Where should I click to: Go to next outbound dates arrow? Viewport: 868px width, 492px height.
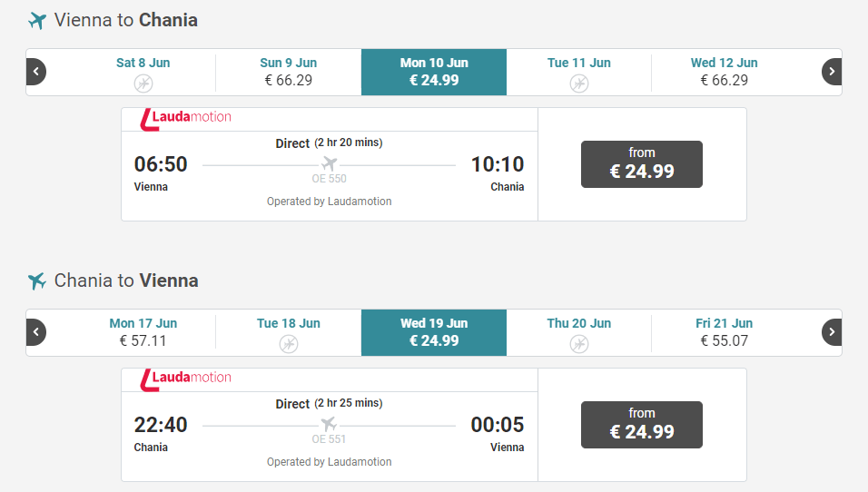click(x=832, y=72)
